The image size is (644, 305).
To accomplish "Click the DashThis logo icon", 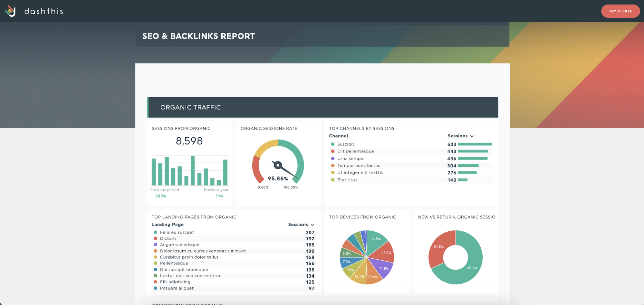I will click(x=10, y=11).
